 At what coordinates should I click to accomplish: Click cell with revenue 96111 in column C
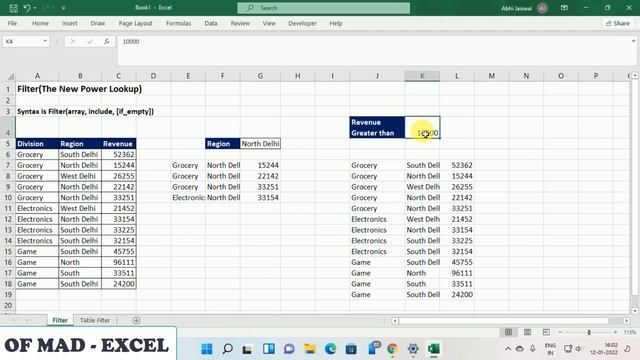118,262
